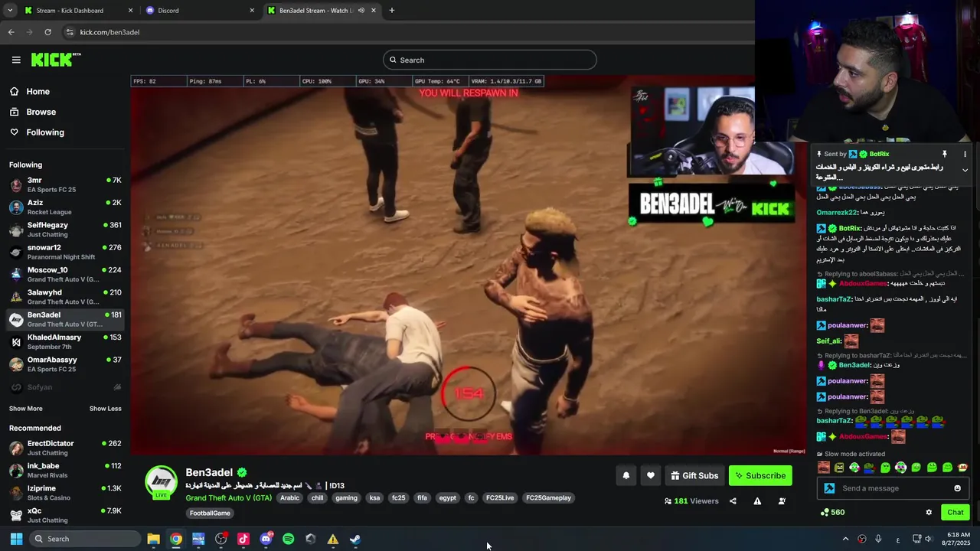The image size is (980, 551).
Task: Focus the Send a message field
Action: coord(893,488)
